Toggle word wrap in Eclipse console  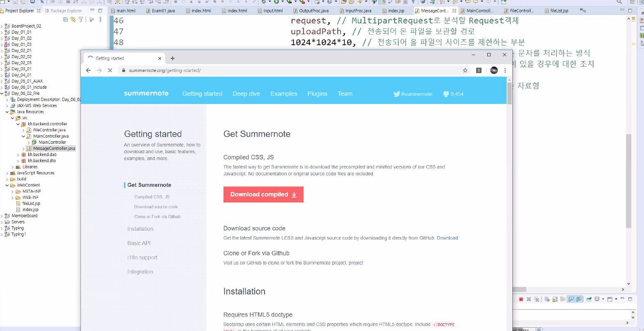click(563, 299)
